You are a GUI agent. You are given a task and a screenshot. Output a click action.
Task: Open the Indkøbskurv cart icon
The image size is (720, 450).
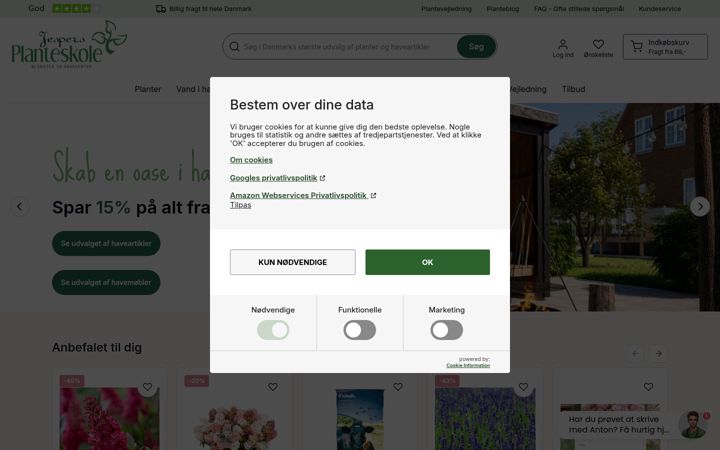[x=636, y=46]
